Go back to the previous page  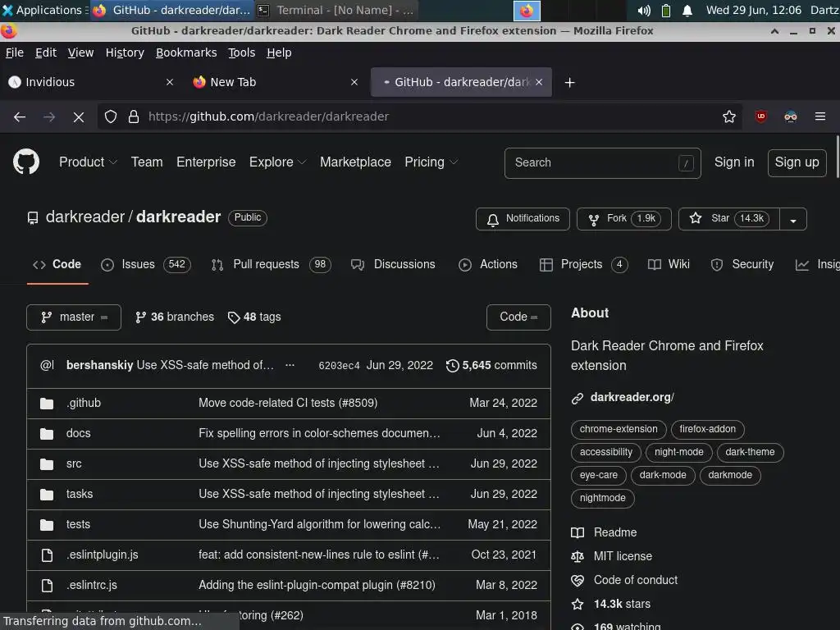(x=20, y=116)
